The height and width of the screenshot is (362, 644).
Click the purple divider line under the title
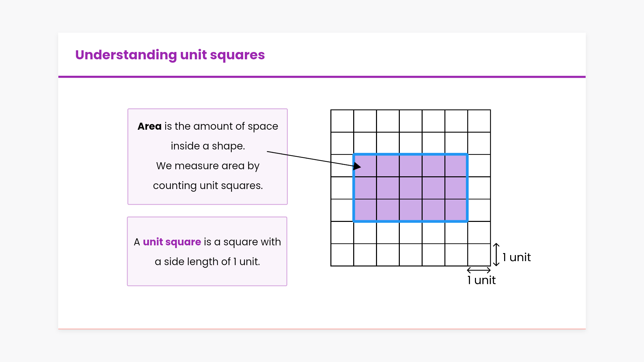[x=322, y=77]
